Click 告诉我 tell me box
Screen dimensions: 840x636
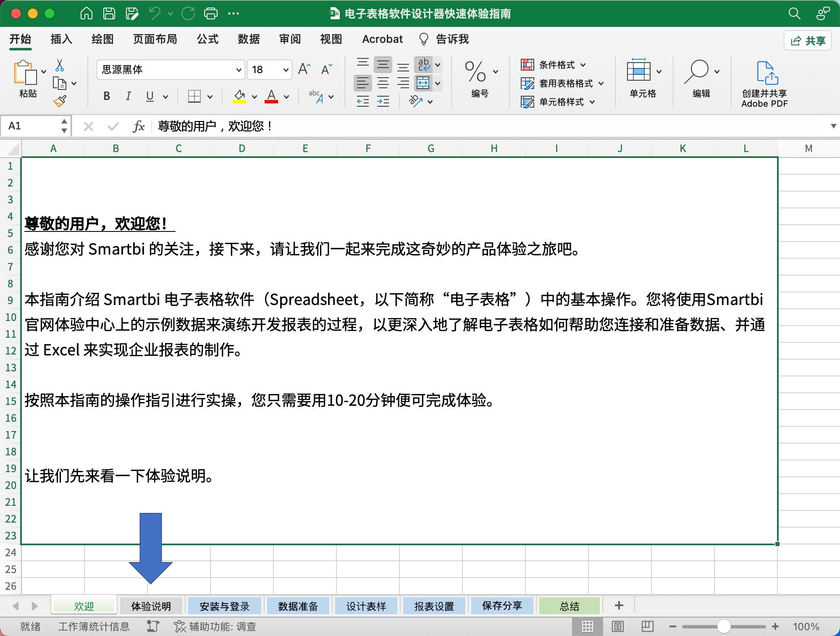coord(444,39)
